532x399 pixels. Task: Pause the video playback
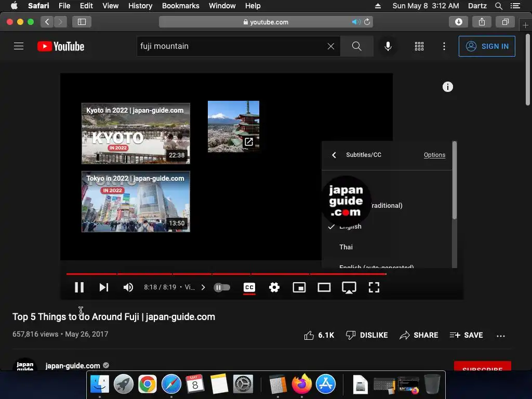pos(79,287)
